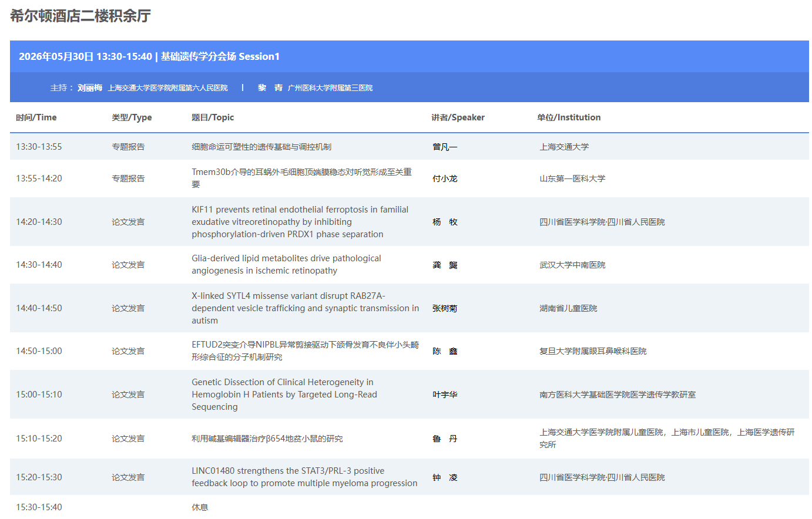Click 论文发言 type in 14:30-14:40 row
Image resolution: width=812 pixels, height=519 pixels.
[x=128, y=265]
